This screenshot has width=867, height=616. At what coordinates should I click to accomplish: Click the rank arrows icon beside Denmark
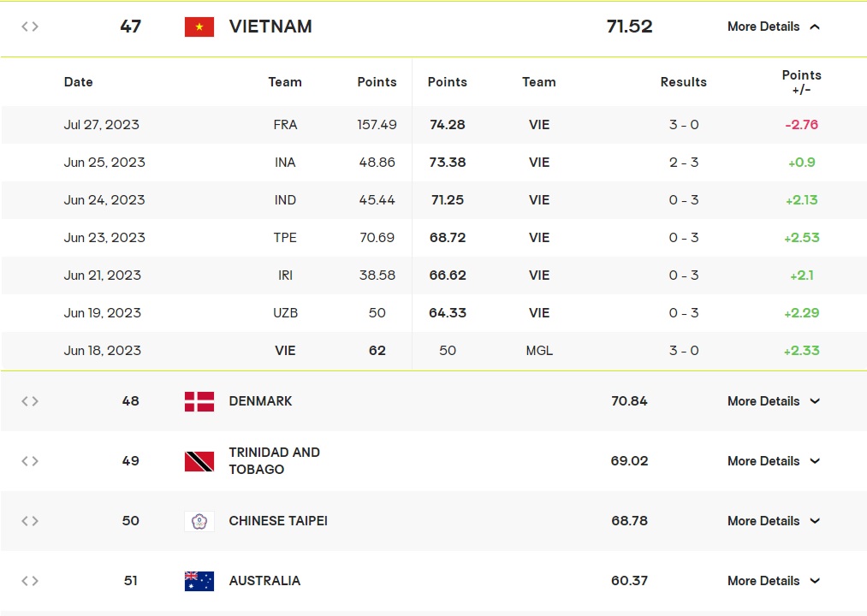click(x=30, y=401)
